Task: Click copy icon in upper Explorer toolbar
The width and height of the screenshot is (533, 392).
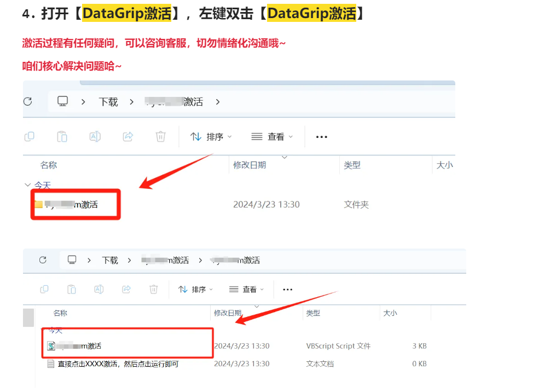Action: (30, 137)
